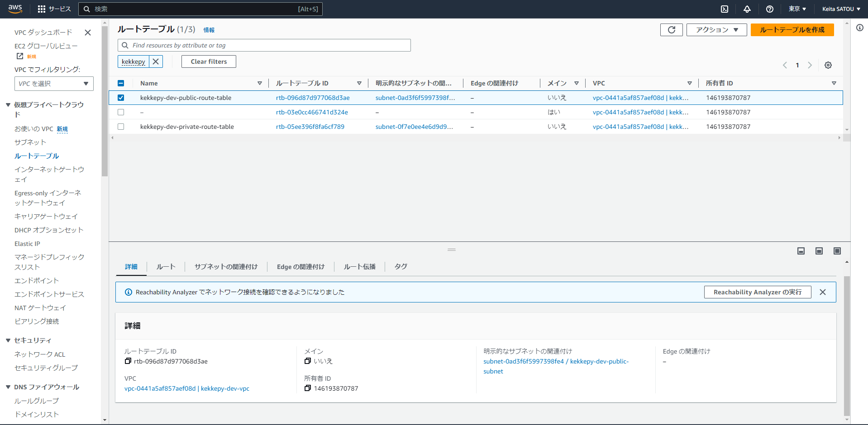Open the notifications bell
868x425 pixels.
click(747, 9)
